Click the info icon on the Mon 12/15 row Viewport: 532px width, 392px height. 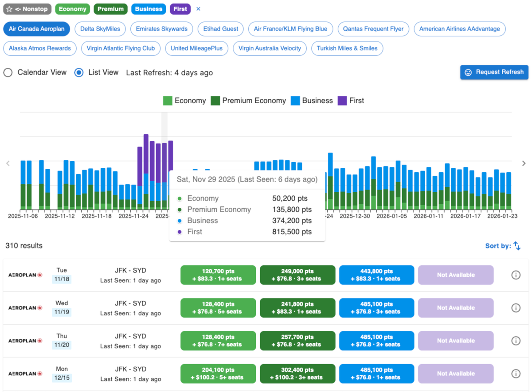coord(516,373)
